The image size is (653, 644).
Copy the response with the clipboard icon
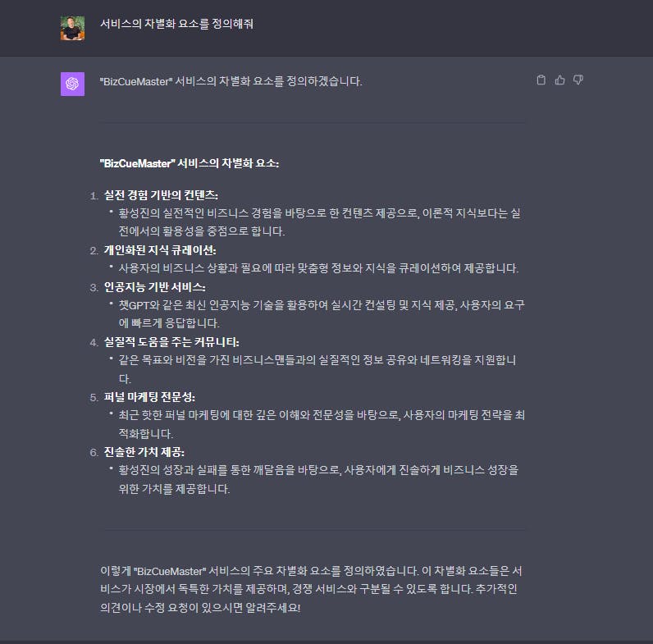(541, 80)
